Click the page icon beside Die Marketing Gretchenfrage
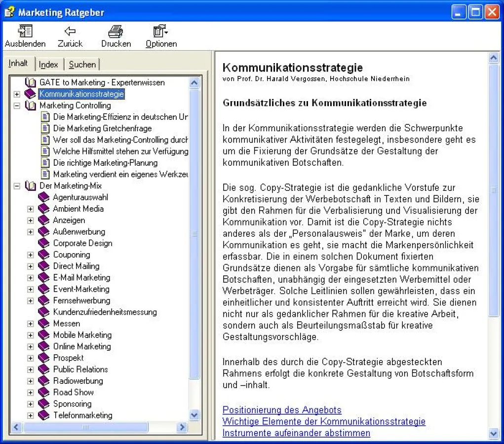Image resolution: width=504 pixels, height=444 pixels. tap(45, 128)
